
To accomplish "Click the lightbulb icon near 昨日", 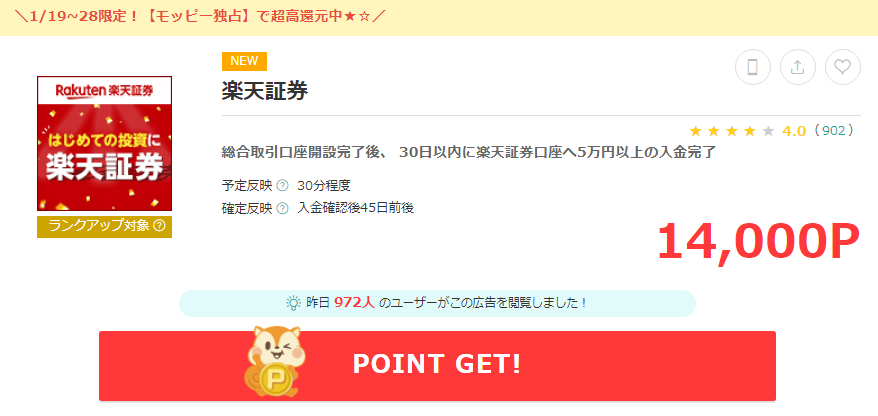I will click(x=293, y=303).
